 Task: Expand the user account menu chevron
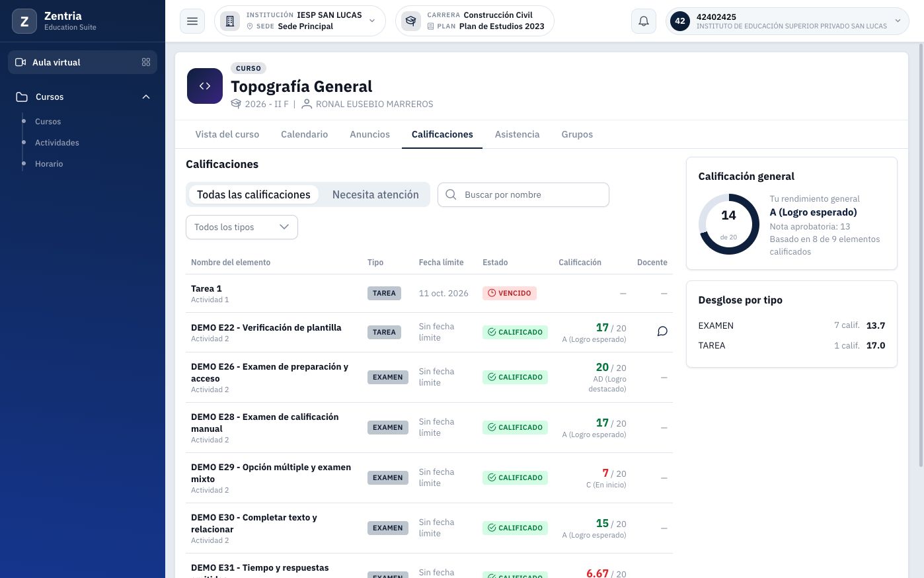pos(898,21)
